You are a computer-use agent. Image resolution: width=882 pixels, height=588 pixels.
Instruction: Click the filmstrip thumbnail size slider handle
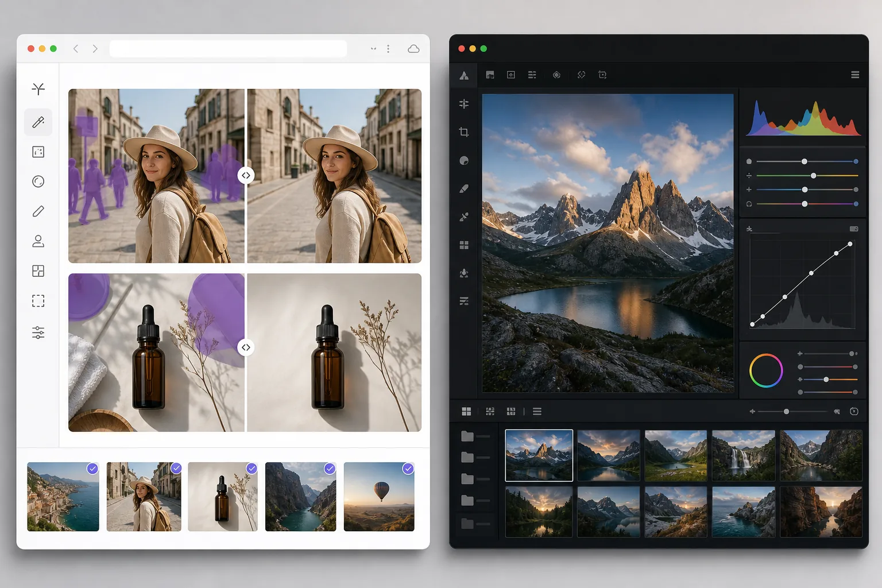tap(786, 411)
